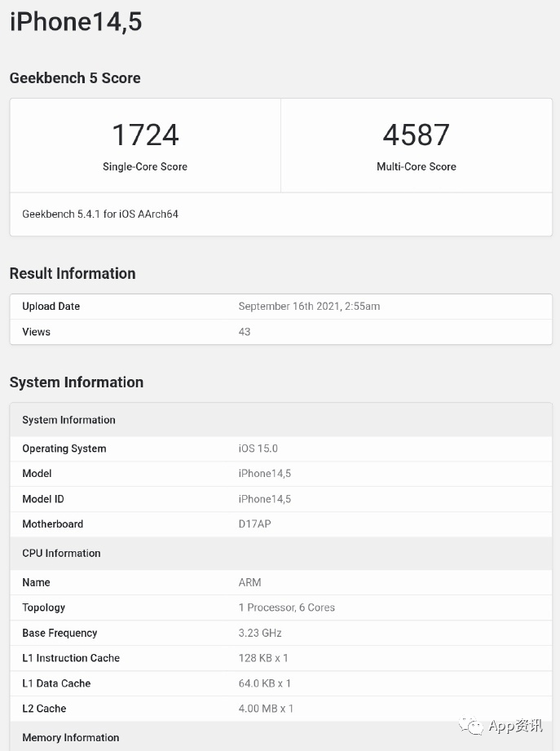
Task: Click the Upload Date row value
Action: point(309,307)
